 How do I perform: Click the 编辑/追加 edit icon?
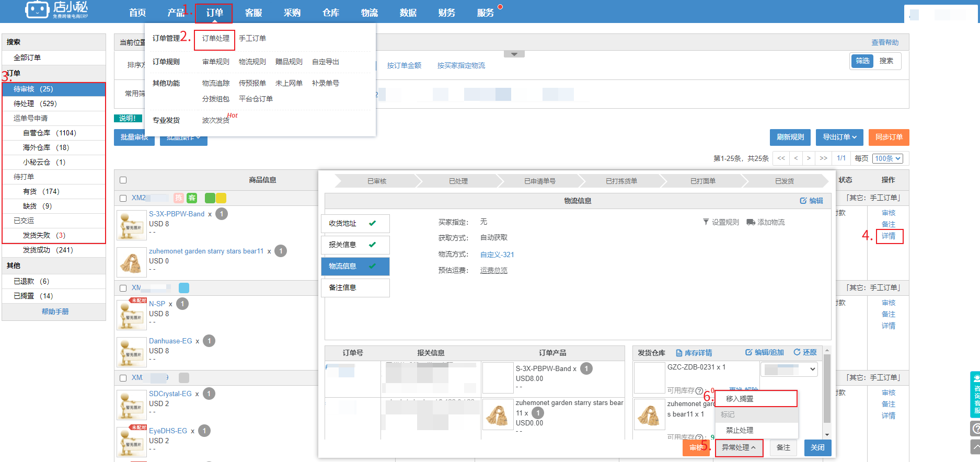click(x=748, y=352)
